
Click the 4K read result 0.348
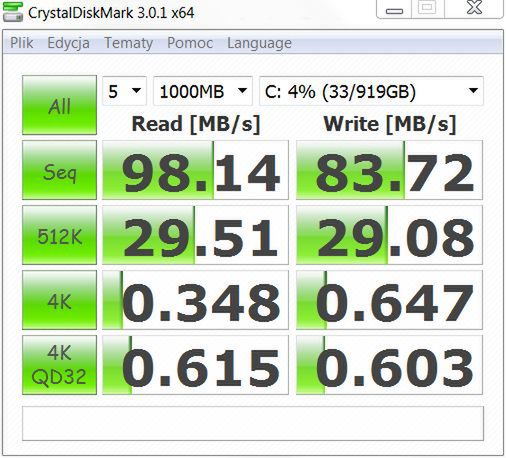[x=195, y=300]
